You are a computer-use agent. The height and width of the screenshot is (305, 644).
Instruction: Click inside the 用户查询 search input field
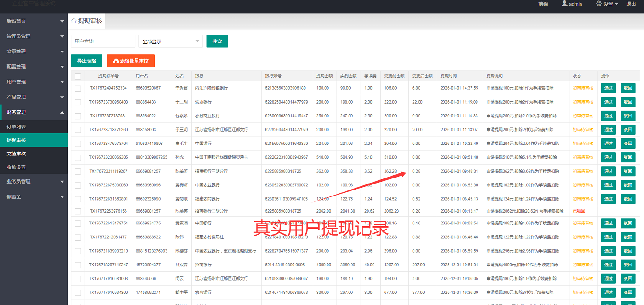coord(103,41)
